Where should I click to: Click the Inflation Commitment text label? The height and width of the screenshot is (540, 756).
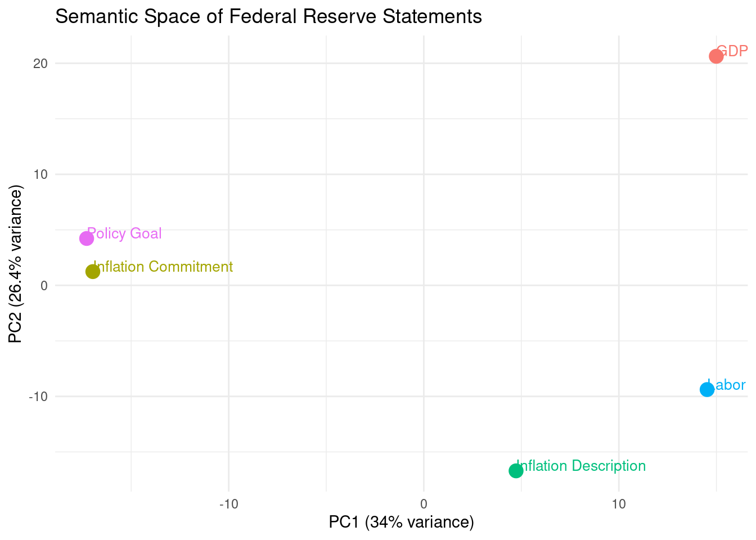coord(164,267)
